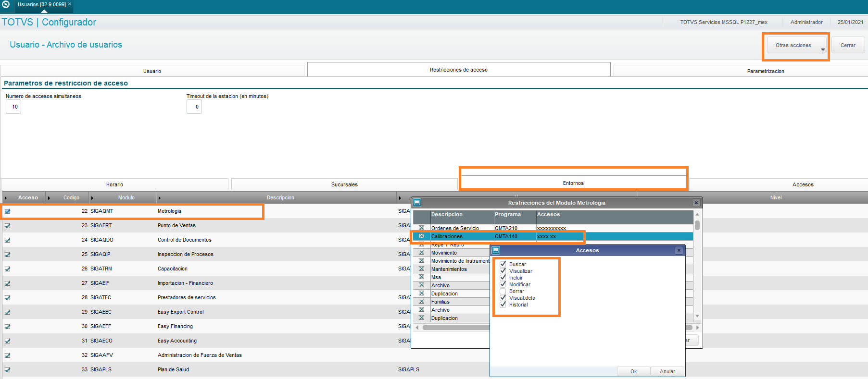Image resolution: width=868 pixels, height=379 pixels.
Task: Click Anular in the Accesos dialog
Action: point(667,371)
